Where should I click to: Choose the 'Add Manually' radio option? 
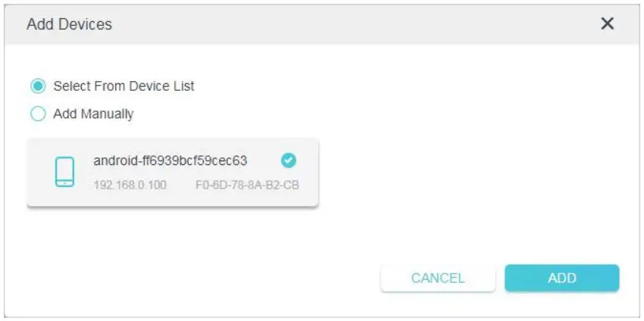(x=38, y=114)
